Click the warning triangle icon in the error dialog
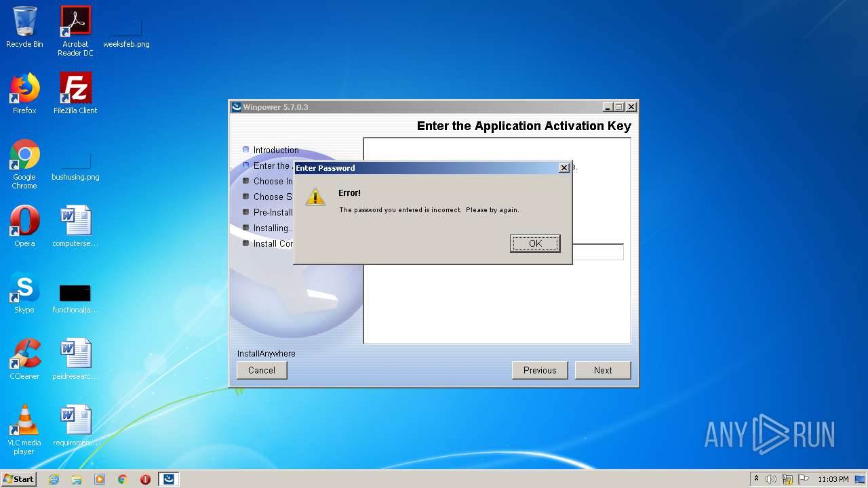The height and width of the screenshot is (488, 868). [315, 197]
